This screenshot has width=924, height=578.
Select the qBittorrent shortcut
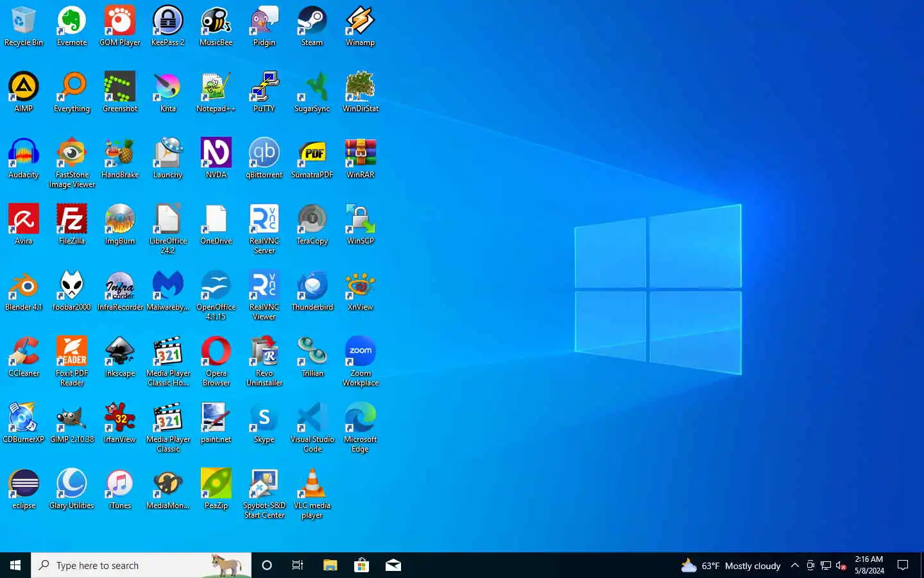point(264,159)
